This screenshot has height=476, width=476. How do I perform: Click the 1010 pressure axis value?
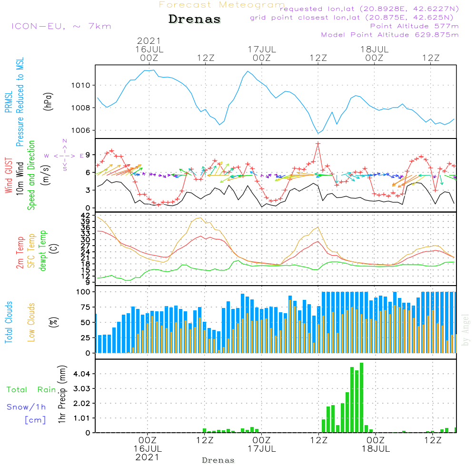(x=81, y=85)
